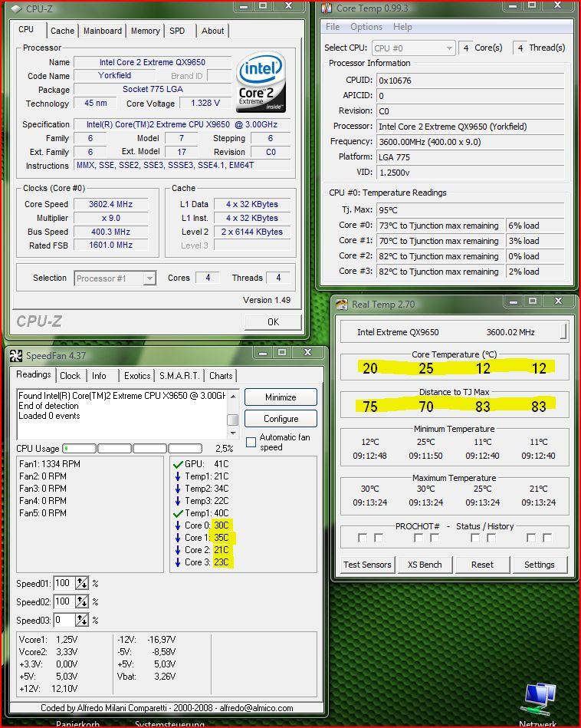Click the first CPU Usage bar in SpeedFan
The image size is (581, 728).
(80, 448)
